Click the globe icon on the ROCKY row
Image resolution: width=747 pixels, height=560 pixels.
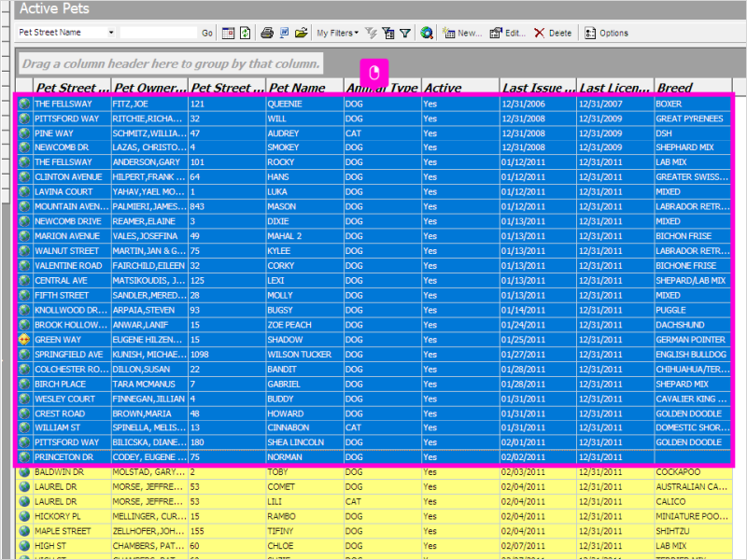point(24,162)
